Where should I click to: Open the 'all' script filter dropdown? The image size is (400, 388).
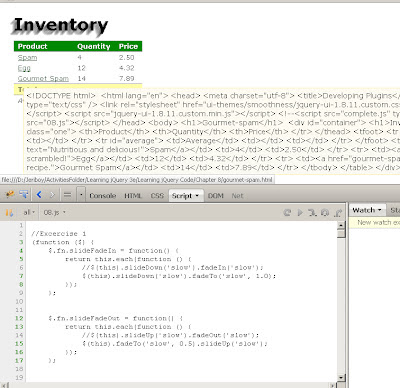point(29,212)
